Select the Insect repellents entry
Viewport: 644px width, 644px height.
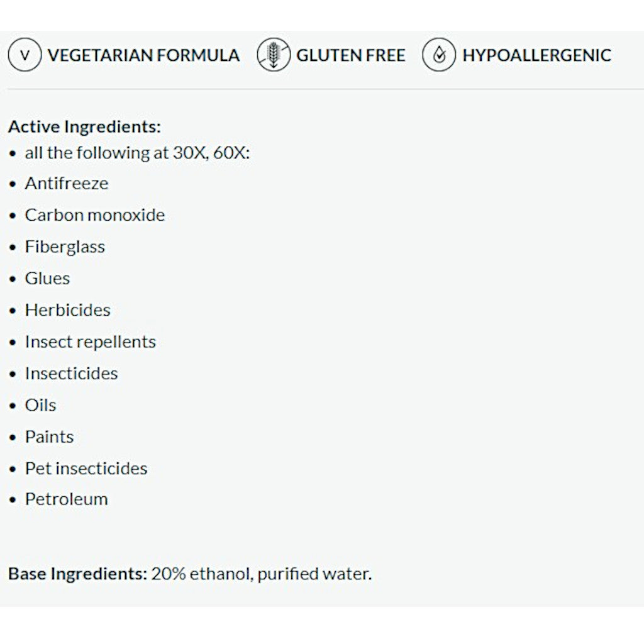pyautogui.click(x=91, y=342)
